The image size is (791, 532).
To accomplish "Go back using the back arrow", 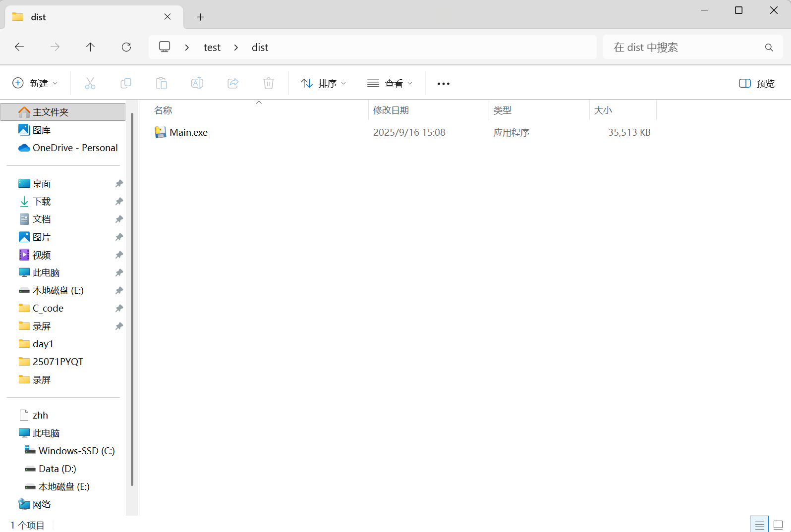I will point(19,47).
